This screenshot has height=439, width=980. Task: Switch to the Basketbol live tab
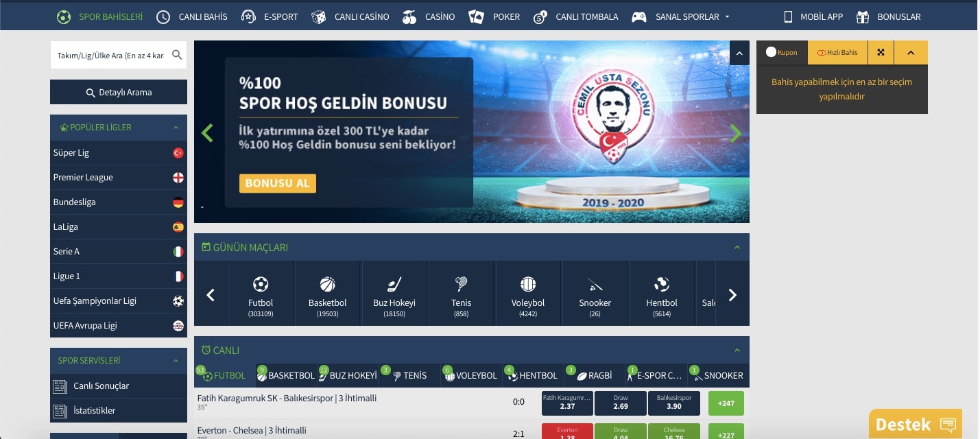(285, 375)
